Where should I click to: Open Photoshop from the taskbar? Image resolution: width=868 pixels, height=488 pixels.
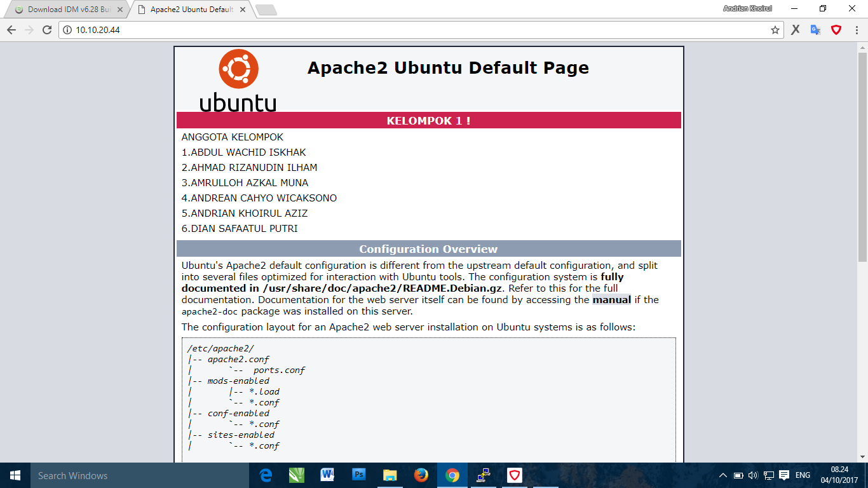(359, 475)
